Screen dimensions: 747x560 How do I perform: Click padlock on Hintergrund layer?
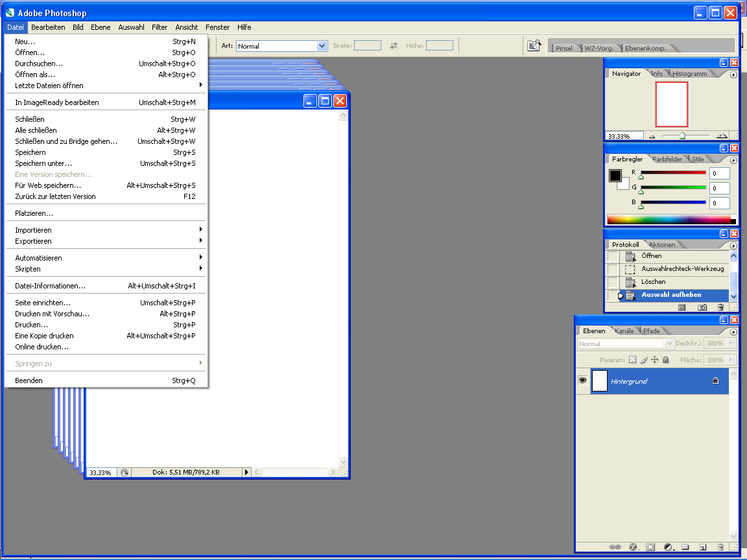[x=715, y=380]
